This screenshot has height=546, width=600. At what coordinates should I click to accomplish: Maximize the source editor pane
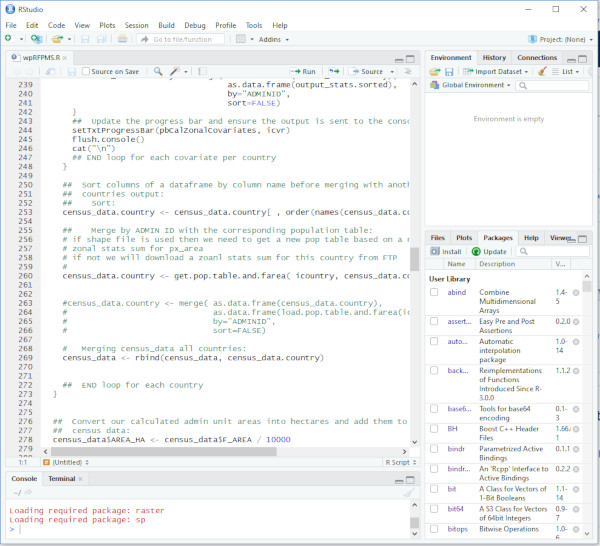click(410, 59)
